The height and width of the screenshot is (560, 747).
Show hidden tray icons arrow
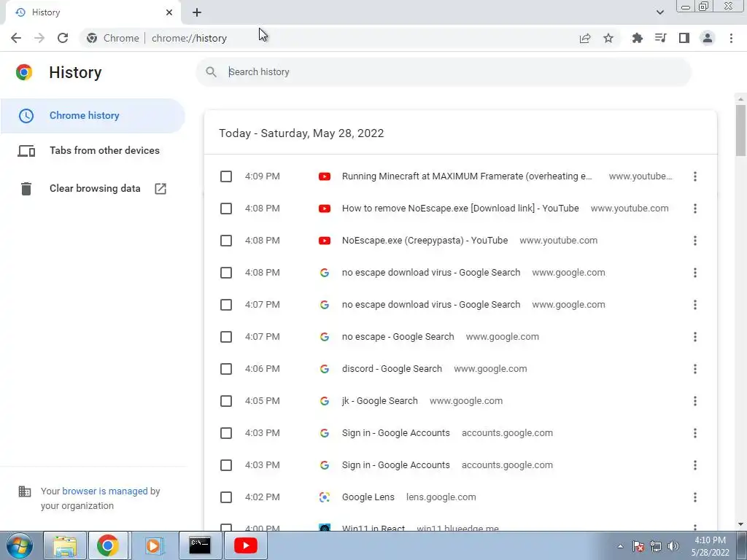pyautogui.click(x=620, y=546)
